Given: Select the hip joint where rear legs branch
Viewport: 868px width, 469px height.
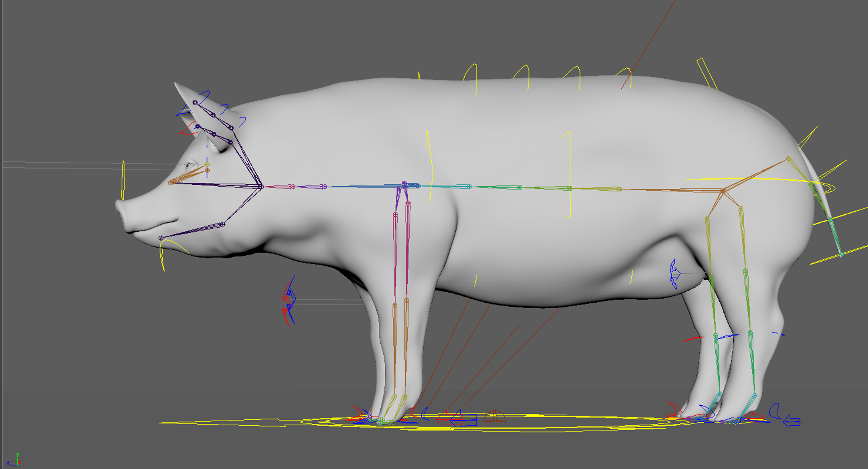Looking at the screenshot, I should [x=722, y=191].
